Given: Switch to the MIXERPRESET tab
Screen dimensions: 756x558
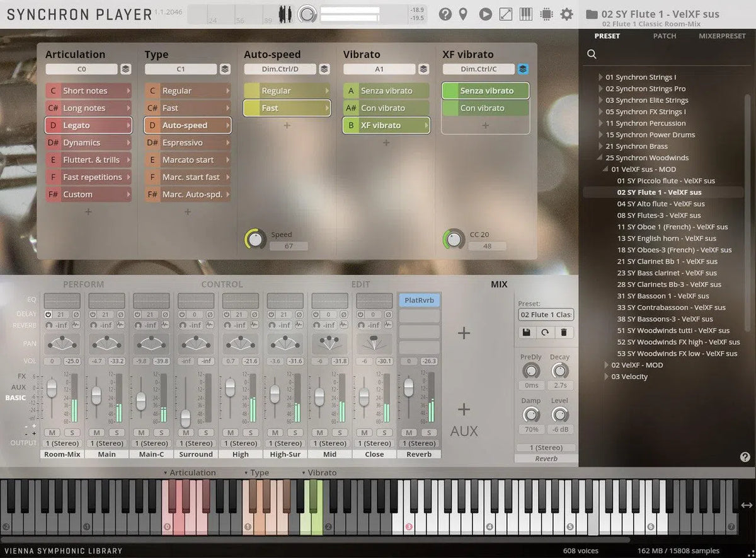Looking at the screenshot, I should pos(722,36).
